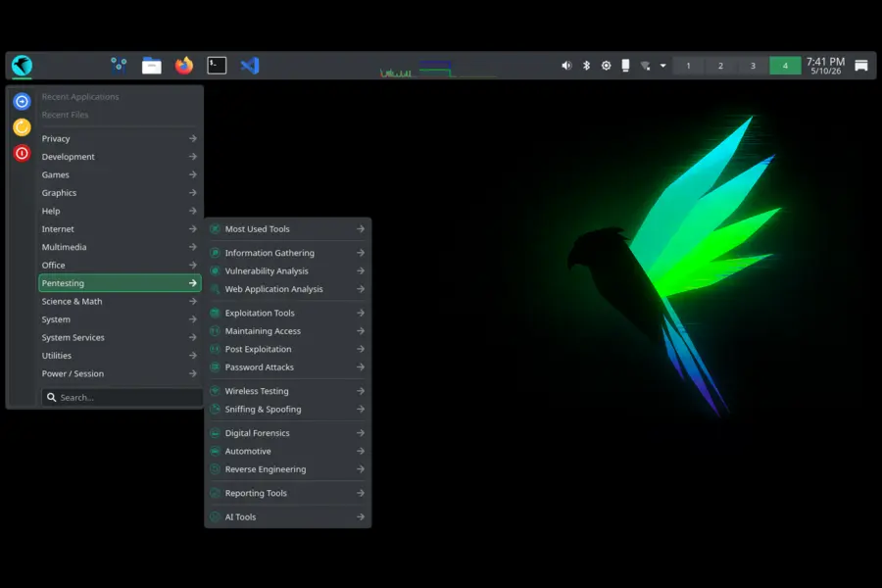Launch Visual Studio Code from the panel
The height and width of the screenshot is (588, 882).
point(250,66)
